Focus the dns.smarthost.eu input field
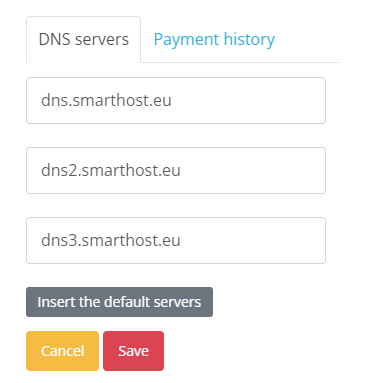 pos(176,100)
